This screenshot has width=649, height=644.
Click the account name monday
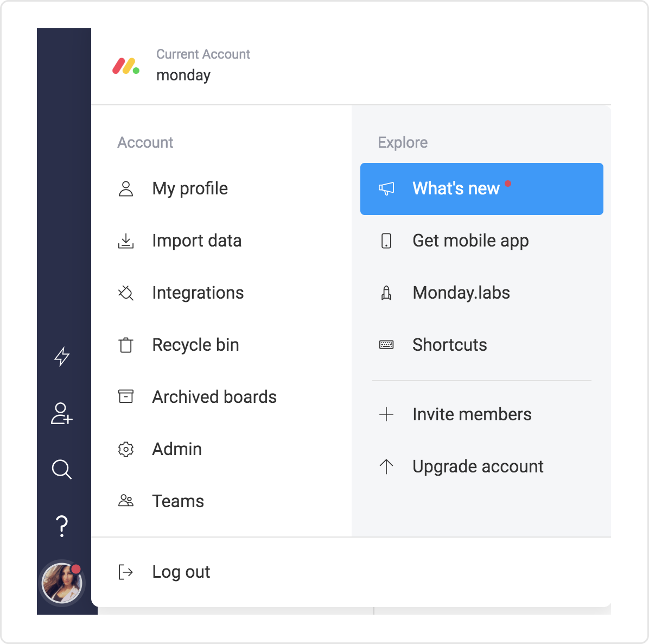tap(183, 76)
